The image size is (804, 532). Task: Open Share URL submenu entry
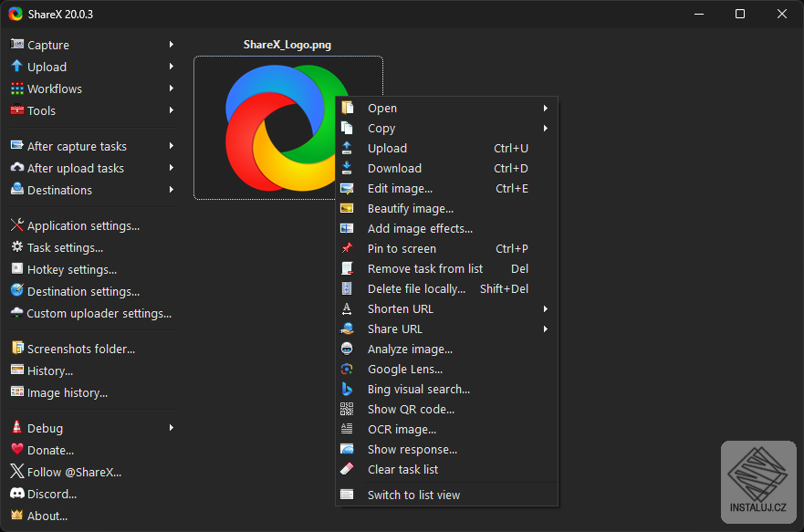point(446,329)
